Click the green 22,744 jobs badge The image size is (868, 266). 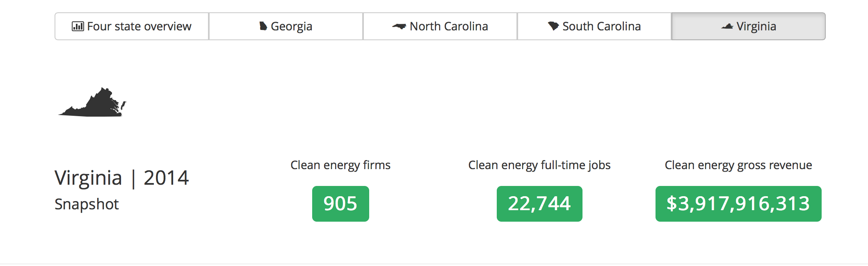[x=539, y=204]
